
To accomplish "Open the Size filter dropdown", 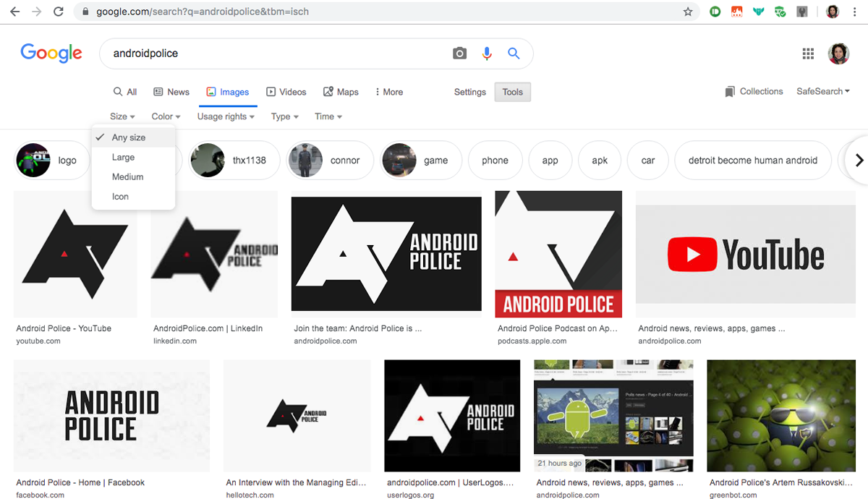I will 122,116.
